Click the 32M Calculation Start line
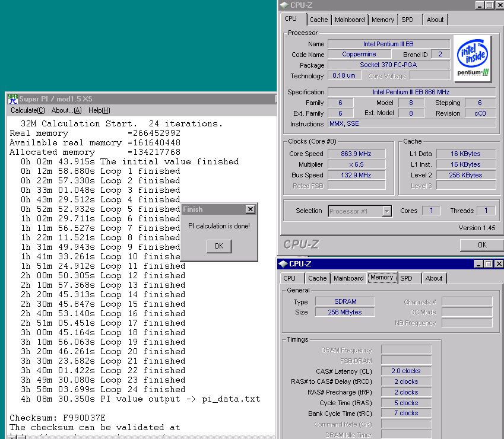The image size is (504, 439). coord(122,123)
